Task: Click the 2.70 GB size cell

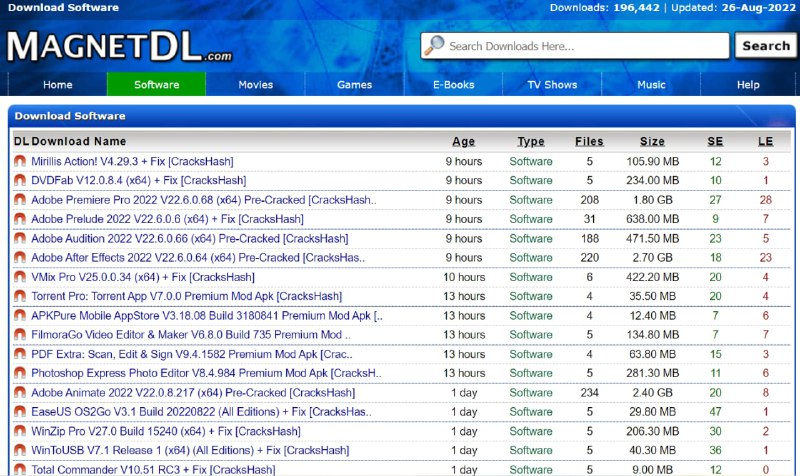Action: (653, 258)
